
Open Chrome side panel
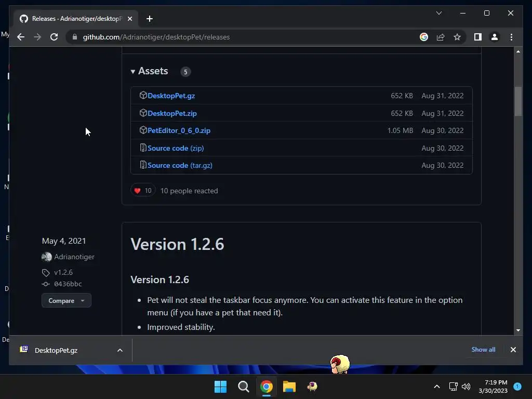478,37
